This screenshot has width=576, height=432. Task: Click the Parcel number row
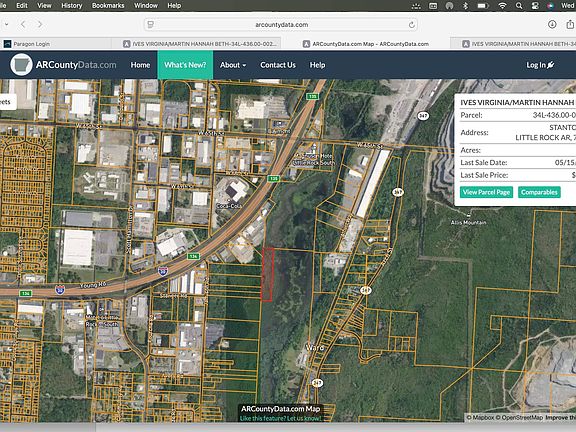point(518,115)
